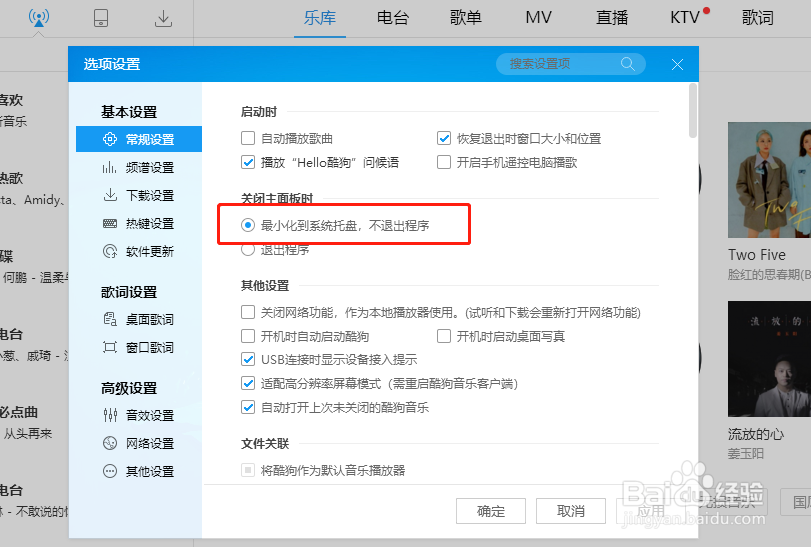
Task: Open 桌面歌词 settings
Action: [139, 320]
